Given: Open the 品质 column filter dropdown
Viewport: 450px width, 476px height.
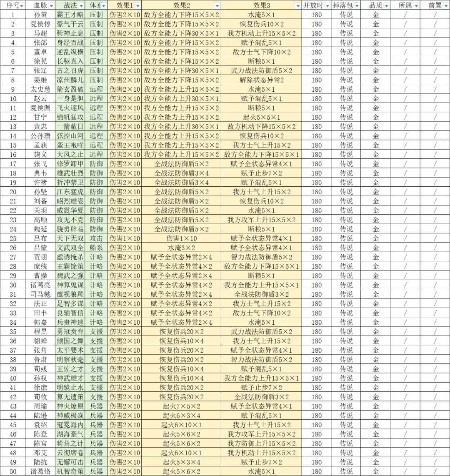Looking at the screenshot, I should [x=386, y=6].
